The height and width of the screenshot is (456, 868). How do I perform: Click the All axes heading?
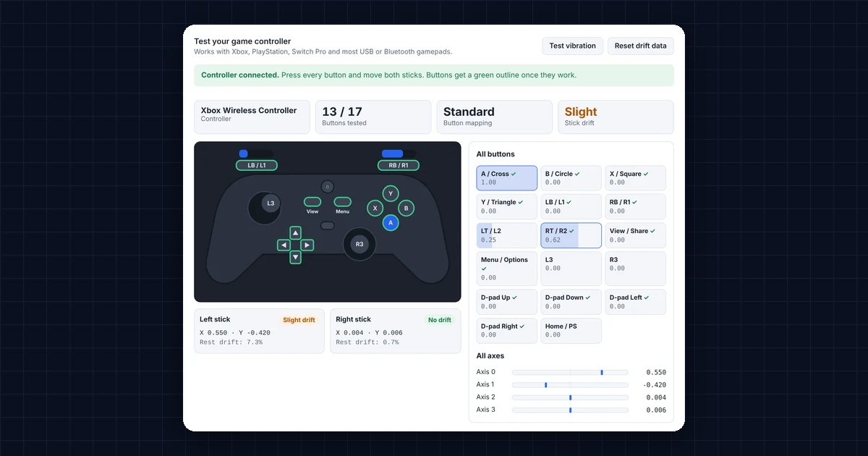pyautogui.click(x=490, y=356)
